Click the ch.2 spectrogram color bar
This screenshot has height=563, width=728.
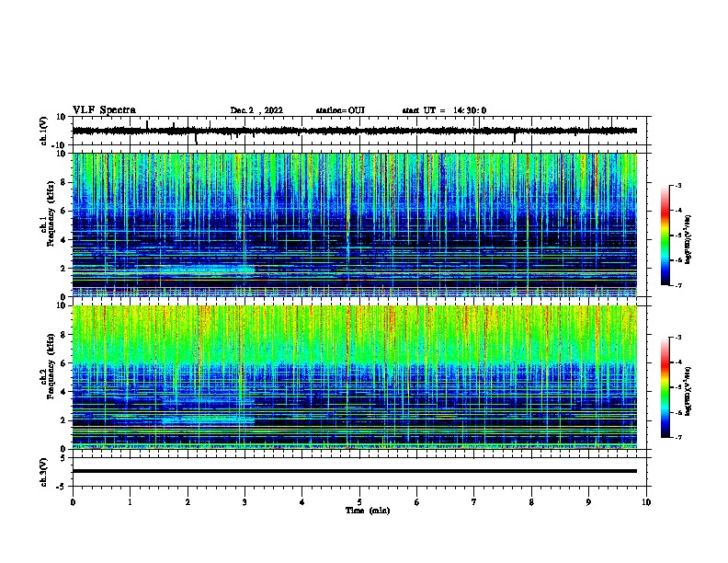tap(665, 387)
